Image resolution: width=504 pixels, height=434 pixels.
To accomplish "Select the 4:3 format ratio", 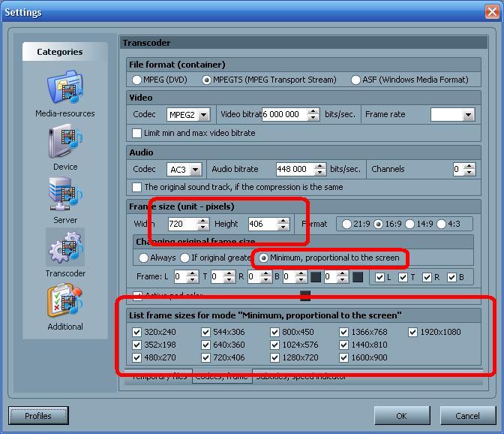I will (x=442, y=224).
